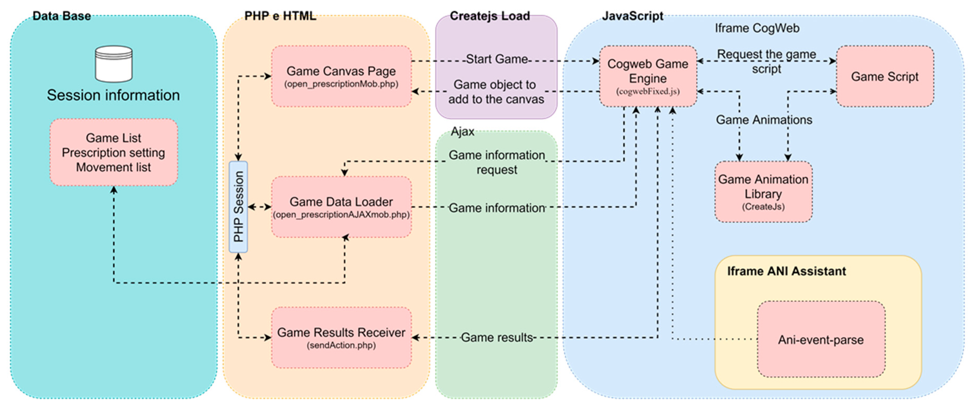This screenshot has height=409, width=980.
Task: Click the database cylinder icon
Action: coord(113,64)
